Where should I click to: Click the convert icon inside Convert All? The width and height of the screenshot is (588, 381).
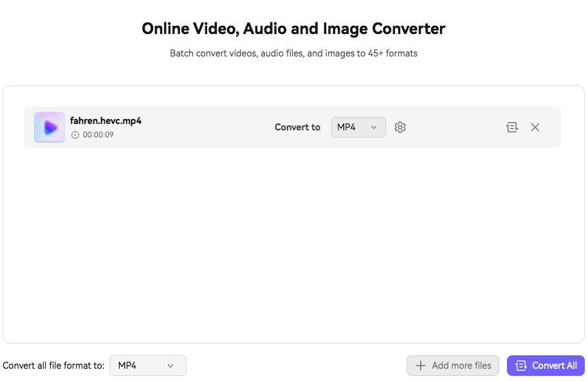521,366
